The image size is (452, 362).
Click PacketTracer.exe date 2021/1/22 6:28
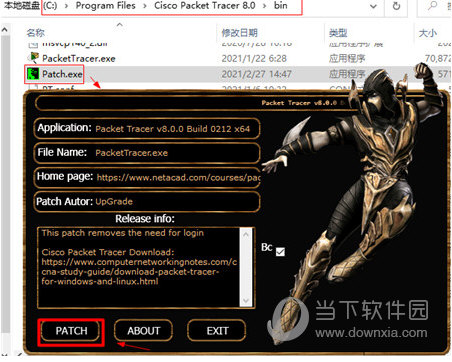(x=254, y=59)
